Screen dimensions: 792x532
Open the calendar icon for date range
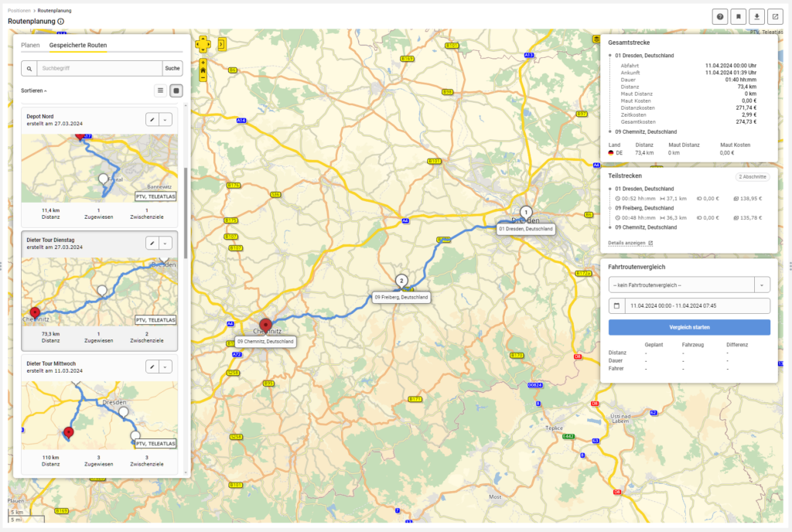pyautogui.click(x=616, y=306)
